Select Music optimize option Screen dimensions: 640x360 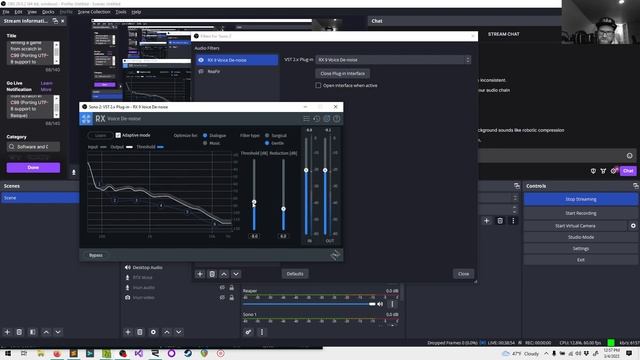click(205, 143)
